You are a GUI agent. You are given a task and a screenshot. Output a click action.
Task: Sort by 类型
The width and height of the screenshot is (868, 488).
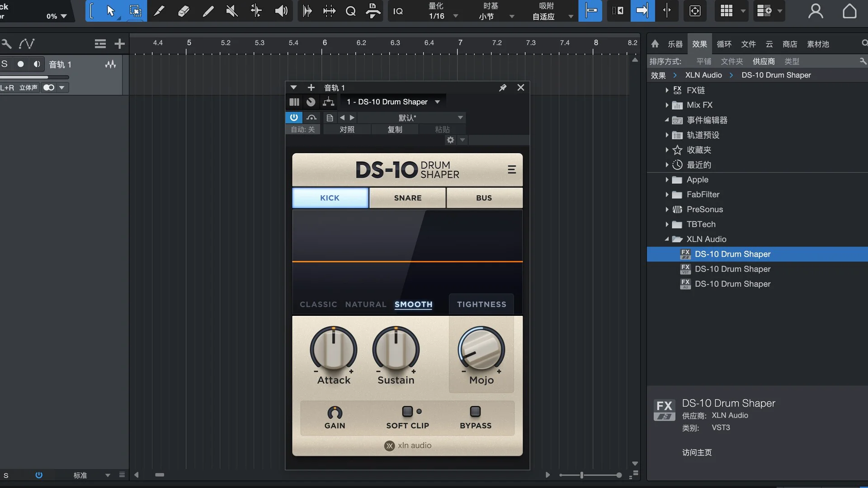point(792,61)
